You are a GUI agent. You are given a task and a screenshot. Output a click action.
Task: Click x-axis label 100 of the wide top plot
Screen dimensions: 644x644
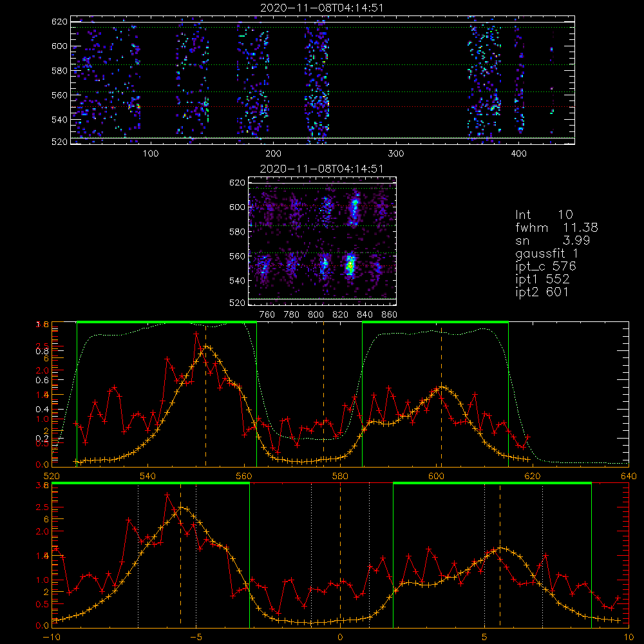[x=151, y=154]
